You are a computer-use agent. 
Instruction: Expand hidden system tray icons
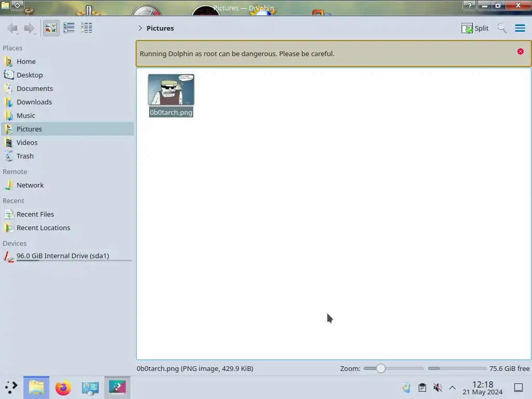pos(453,388)
